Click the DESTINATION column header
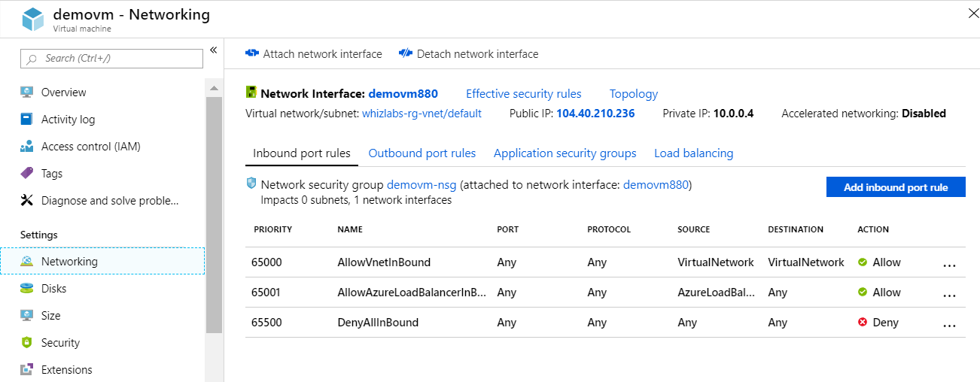This screenshot has width=980, height=382. (796, 229)
